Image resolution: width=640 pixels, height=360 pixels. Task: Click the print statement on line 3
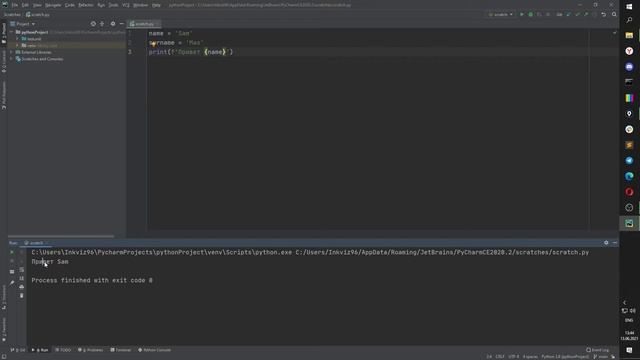point(191,52)
